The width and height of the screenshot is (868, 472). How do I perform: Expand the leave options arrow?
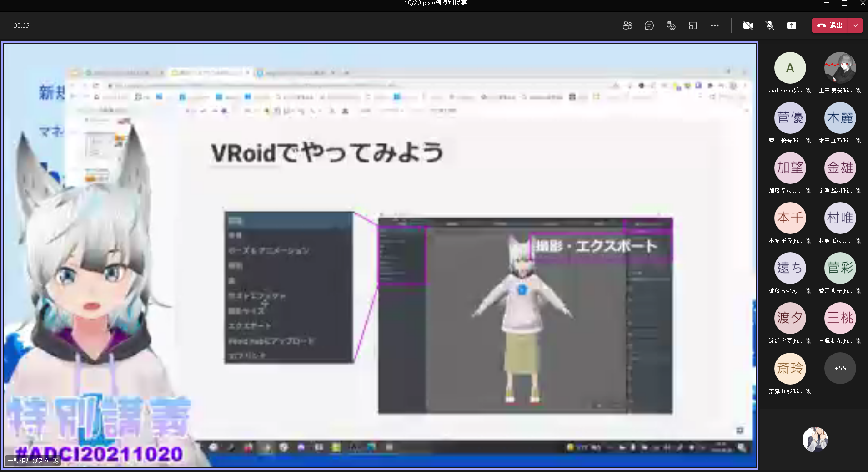855,25
